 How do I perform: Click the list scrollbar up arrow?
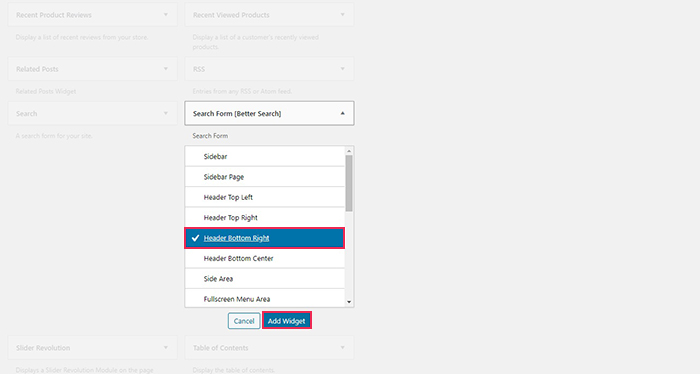pos(349,151)
